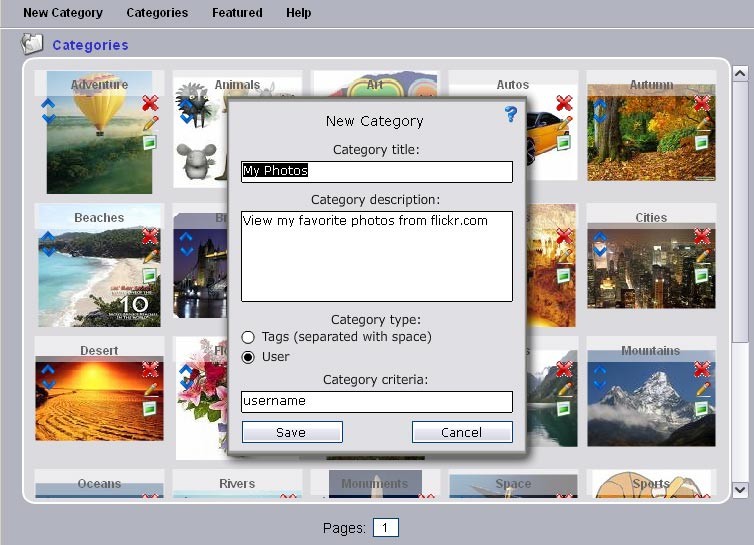
Task: Open the Featured menu item
Action: point(237,13)
